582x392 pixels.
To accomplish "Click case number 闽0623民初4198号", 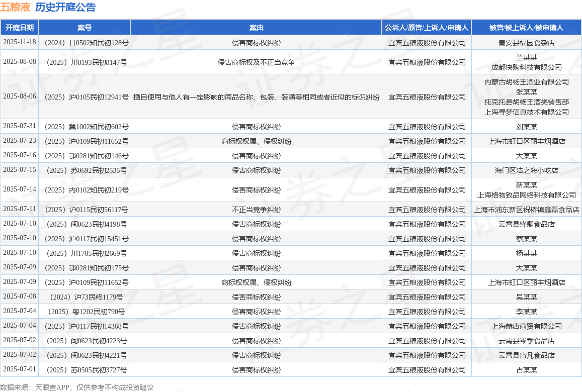I will (x=87, y=224).
